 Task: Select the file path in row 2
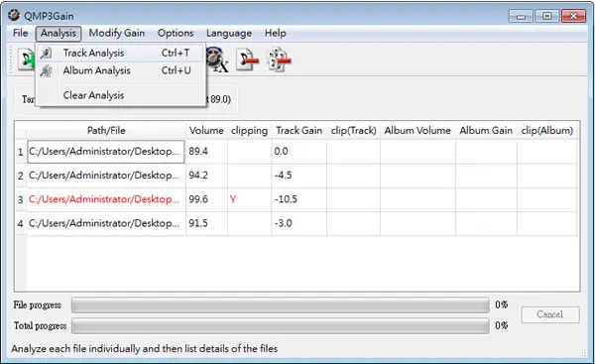(x=106, y=176)
